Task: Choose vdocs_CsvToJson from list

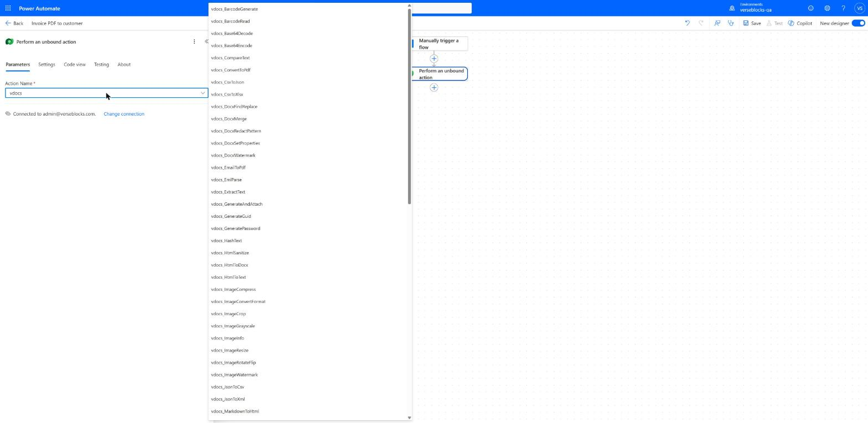Action: 308,82
